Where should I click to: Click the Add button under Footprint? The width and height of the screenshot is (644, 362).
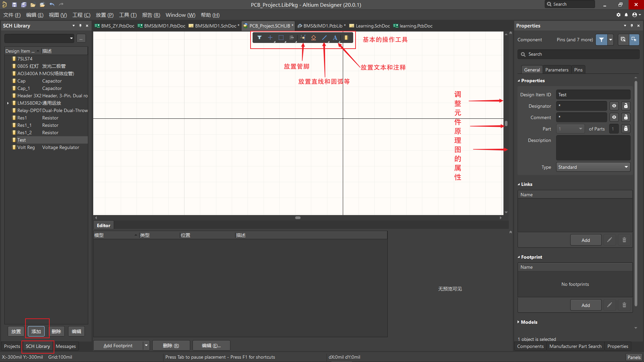point(586,305)
